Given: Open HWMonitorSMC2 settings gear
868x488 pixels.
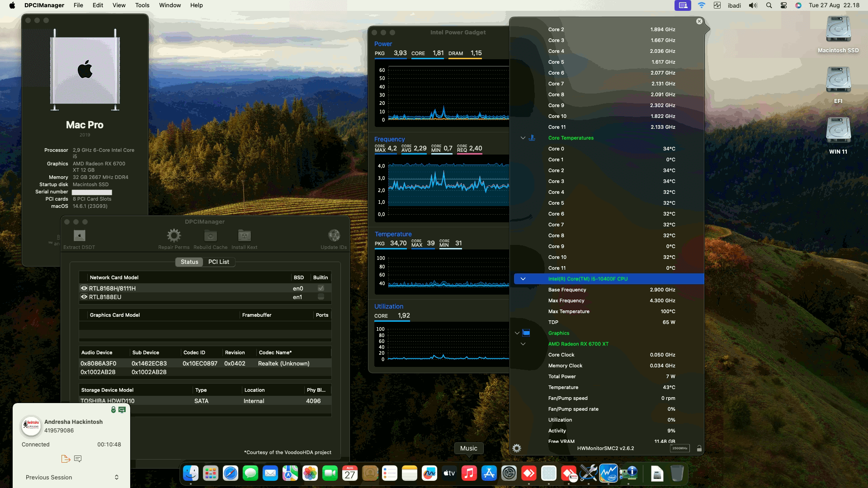Looking at the screenshot, I should point(517,448).
